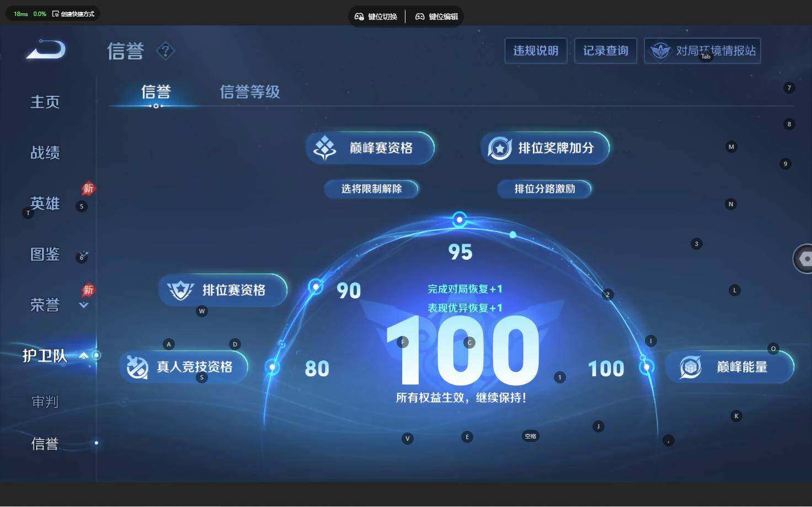Viewport: 812px width, 507px height.
Task: Open 记录查询 button
Action: [606, 51]
